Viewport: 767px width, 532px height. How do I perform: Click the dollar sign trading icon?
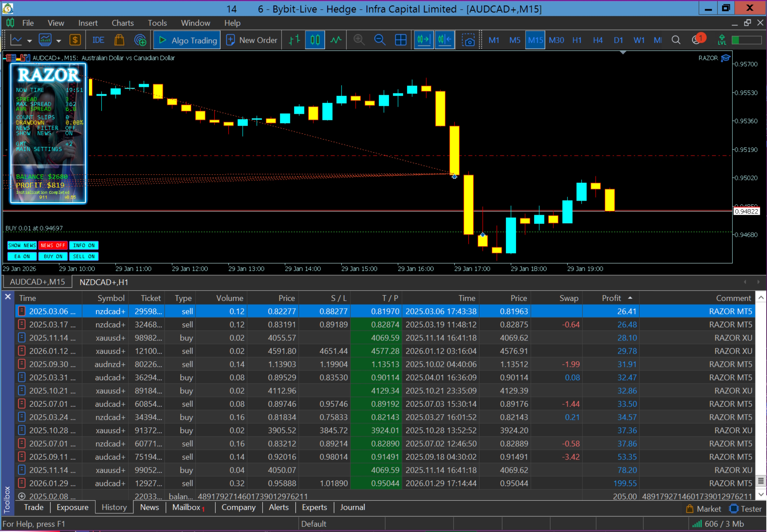[75, 40]
